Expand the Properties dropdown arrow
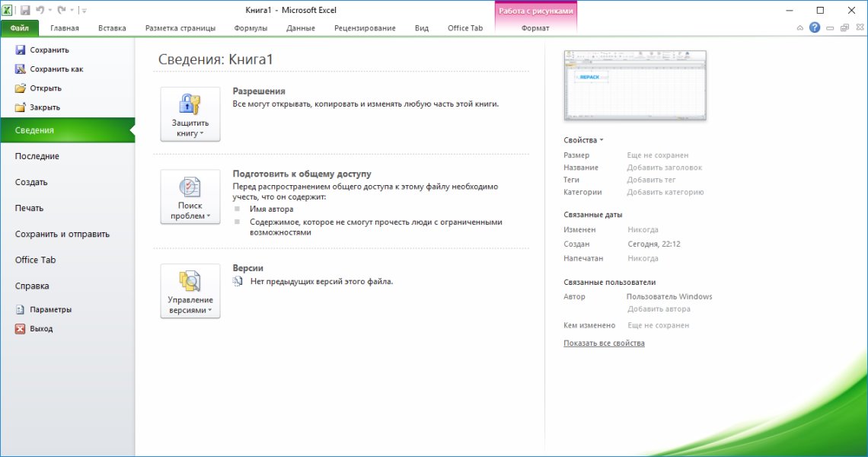868x457 pixels. 602,140
